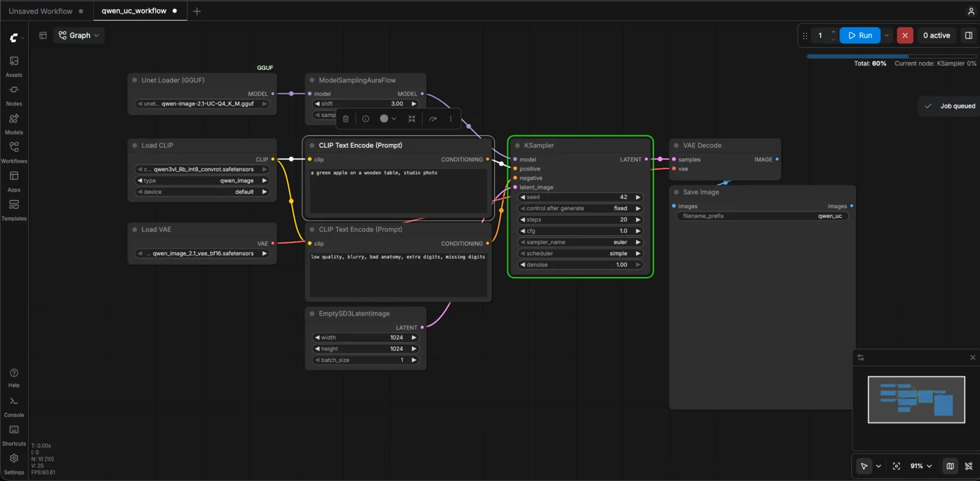Change the scheduler simple setting
Screen dimensions: 980x481
580,254
